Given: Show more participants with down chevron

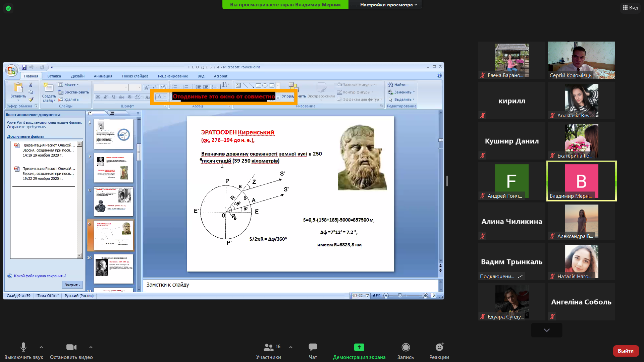Looking at the screenshot, I should pyautogui.click(x=547, y=330).
